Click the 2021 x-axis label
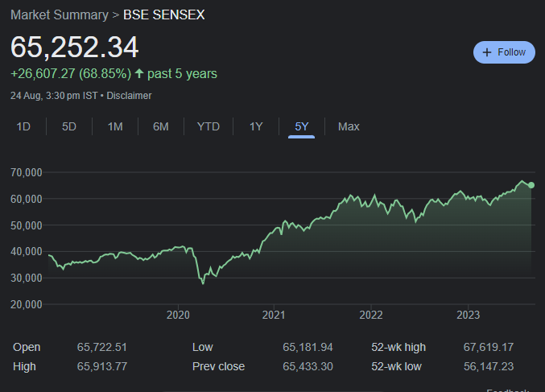Viewport: 545px width, 392px height. 274,315
